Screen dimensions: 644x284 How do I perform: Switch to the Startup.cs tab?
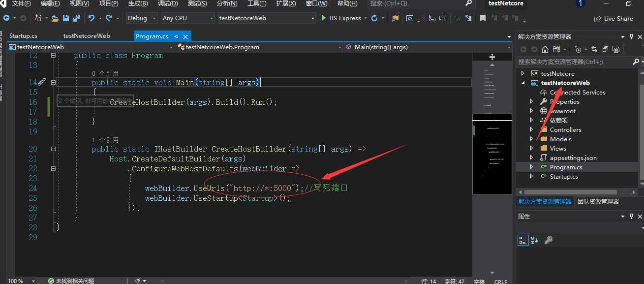(x=23, y=36)
